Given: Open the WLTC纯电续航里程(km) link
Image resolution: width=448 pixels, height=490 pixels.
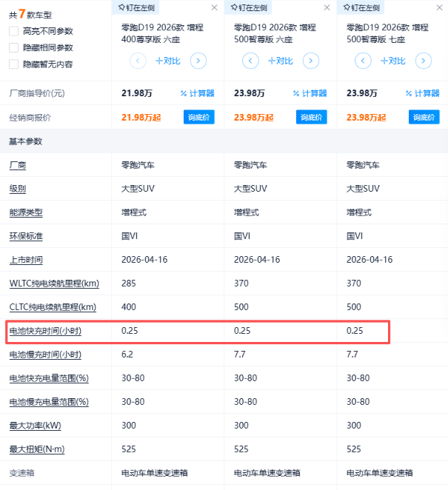Looking at the screenshot, I should [54, 283].
